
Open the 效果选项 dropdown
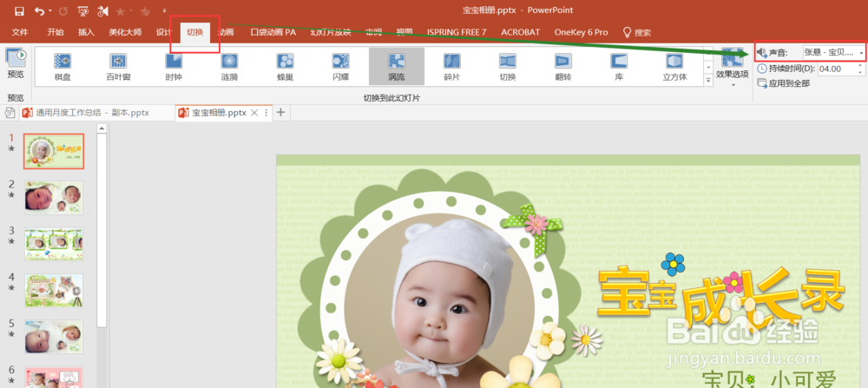click(x=733, y=68)
